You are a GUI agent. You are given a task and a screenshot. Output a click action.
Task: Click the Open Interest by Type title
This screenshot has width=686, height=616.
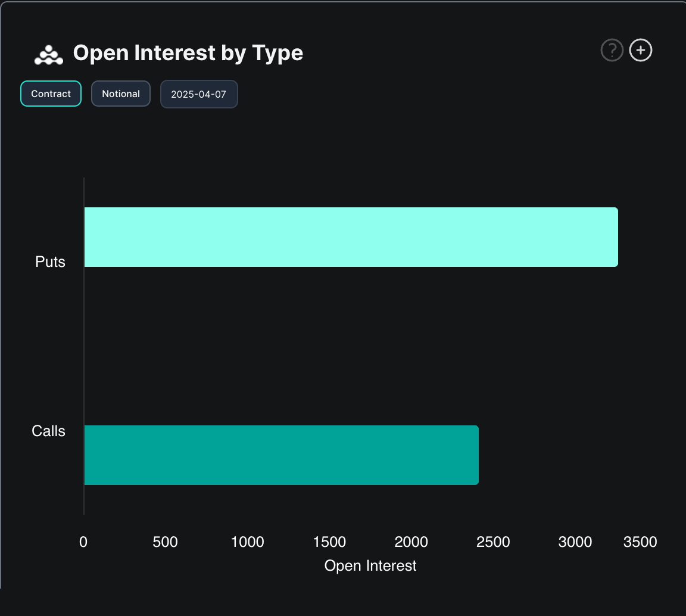point(188,53)
